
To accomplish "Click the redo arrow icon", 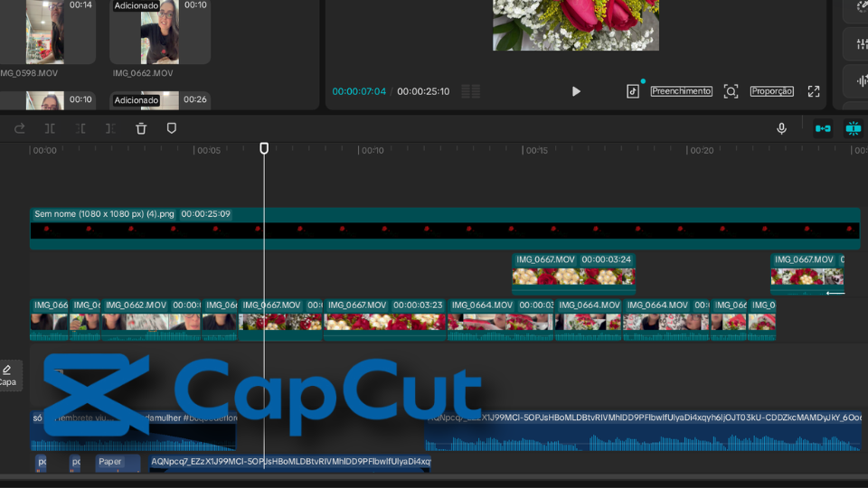I will (20, 128).
